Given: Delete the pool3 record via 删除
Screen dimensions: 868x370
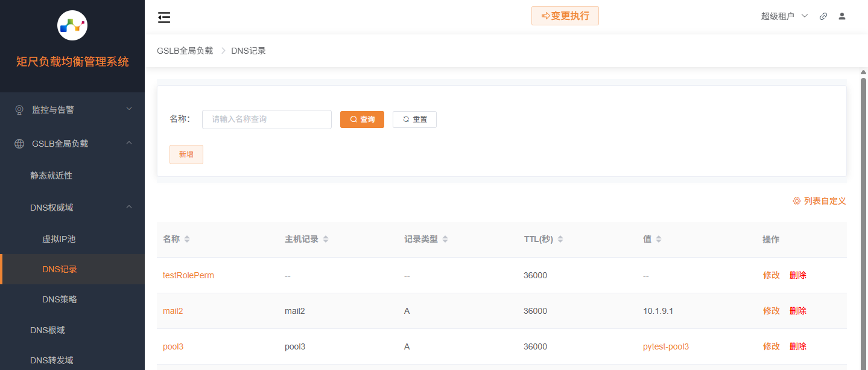Looking at the screenshot, I should coord(797,346).
